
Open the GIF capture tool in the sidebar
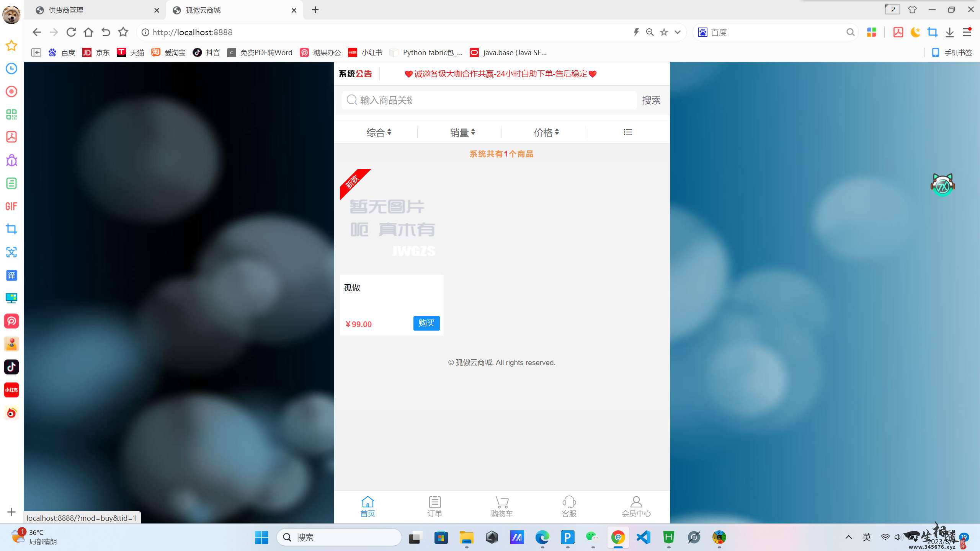tap(11, 206)
